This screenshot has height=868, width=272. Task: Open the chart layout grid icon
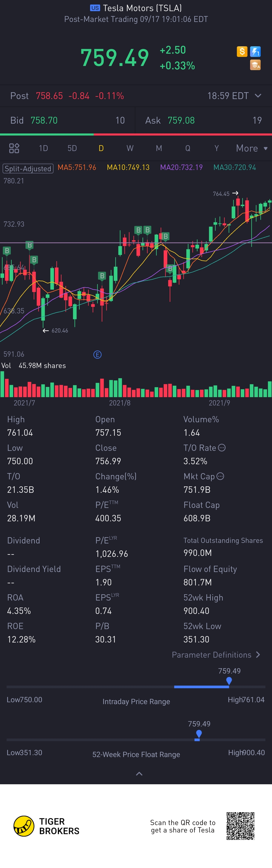pyautogui.click(x=14, y=148)
